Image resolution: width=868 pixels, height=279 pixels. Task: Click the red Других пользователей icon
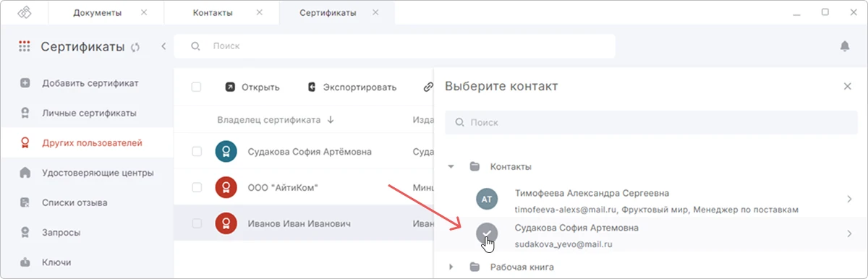pos(25,142)
